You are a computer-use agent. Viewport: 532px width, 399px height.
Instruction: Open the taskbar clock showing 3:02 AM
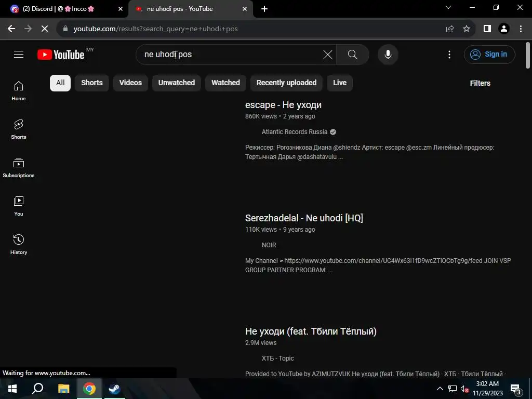pyautogui.click(x=488, y=389)
